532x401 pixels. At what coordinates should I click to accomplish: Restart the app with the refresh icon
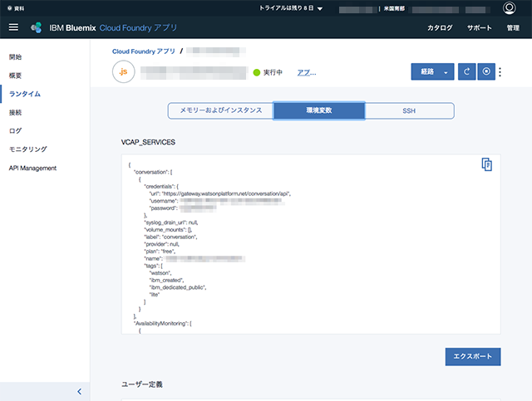click(466, 71)
